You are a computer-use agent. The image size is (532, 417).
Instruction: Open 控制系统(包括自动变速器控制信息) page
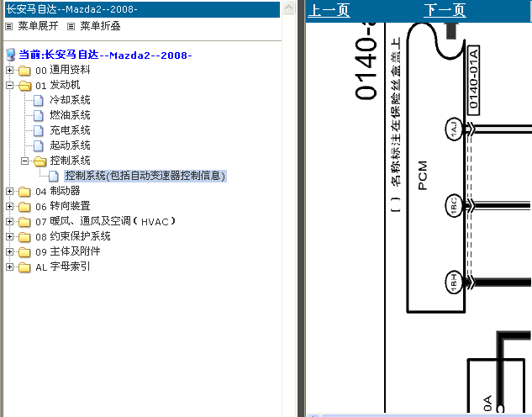[x=145, y=176]
